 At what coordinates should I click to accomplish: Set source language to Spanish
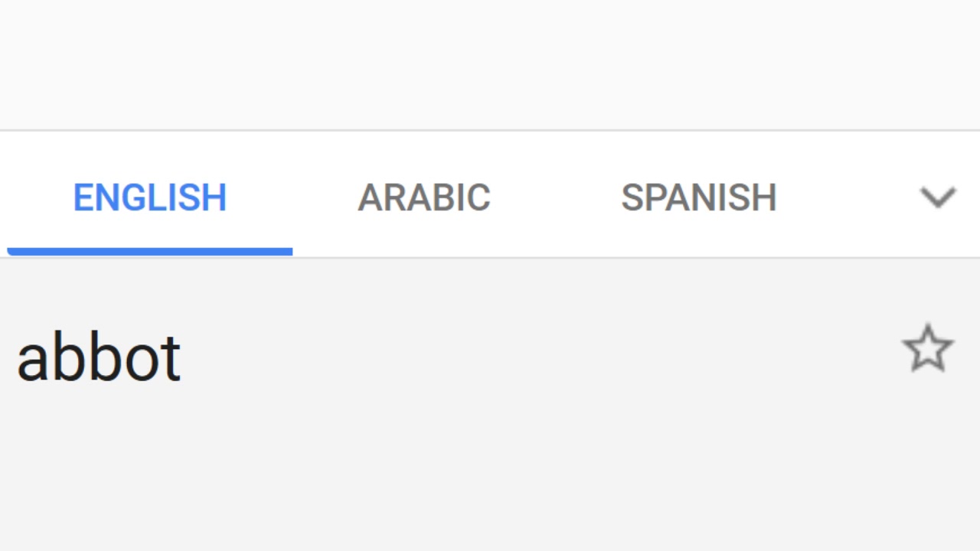point(698,197)
